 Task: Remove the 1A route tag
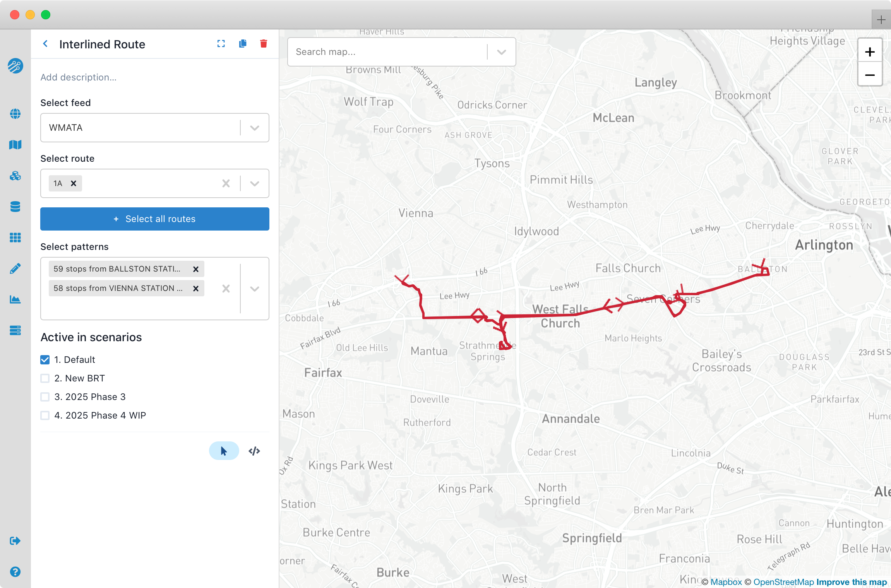coord(74,183)
